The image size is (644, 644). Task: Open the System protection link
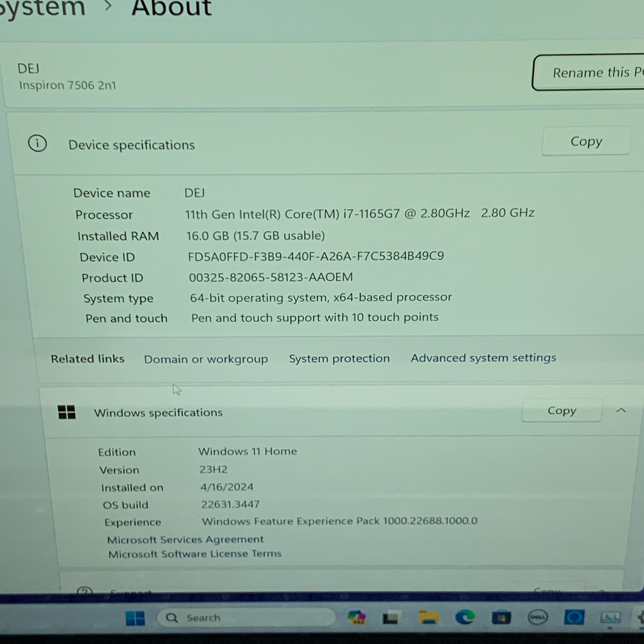click(x=339, y=358)
